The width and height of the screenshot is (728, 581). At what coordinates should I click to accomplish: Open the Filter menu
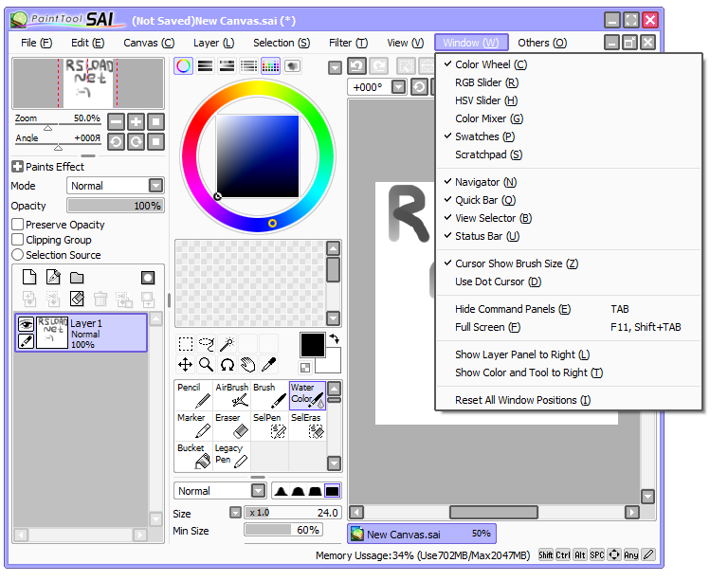[x=348, y=43]
